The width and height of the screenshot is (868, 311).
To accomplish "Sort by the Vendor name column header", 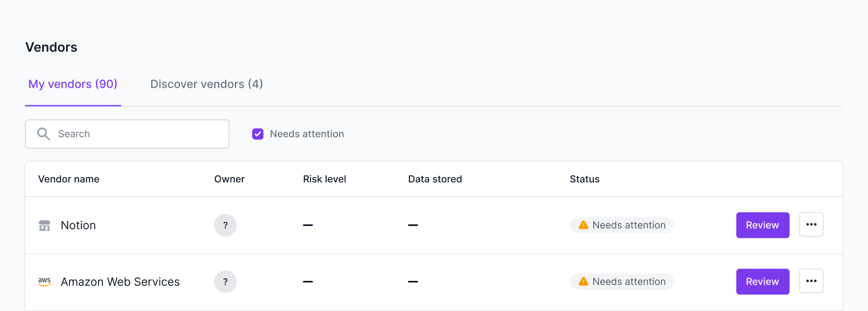I will point(68,179).
